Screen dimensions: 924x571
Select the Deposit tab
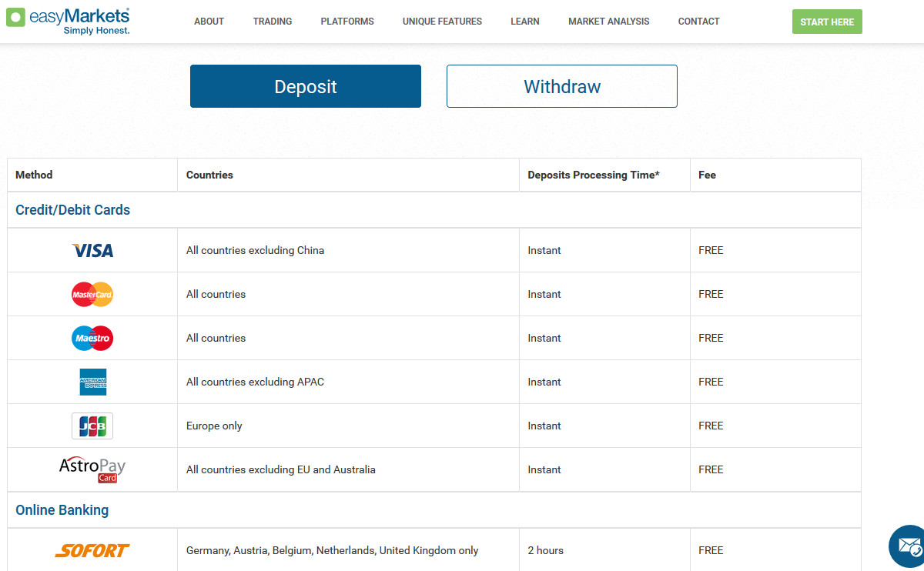pyautogui.click(x=306, y=86)
